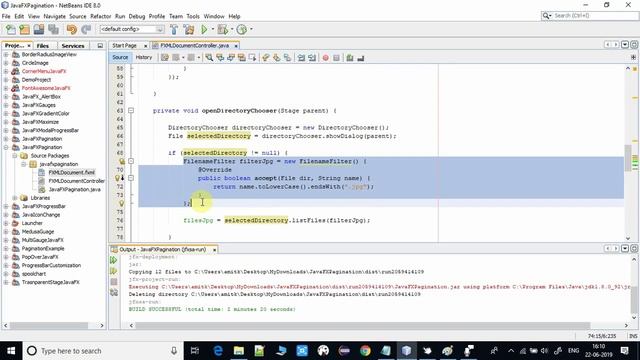Collapse code fold at line 63
This screenshot has width=640, height=360.
click(x=131, y=111)
